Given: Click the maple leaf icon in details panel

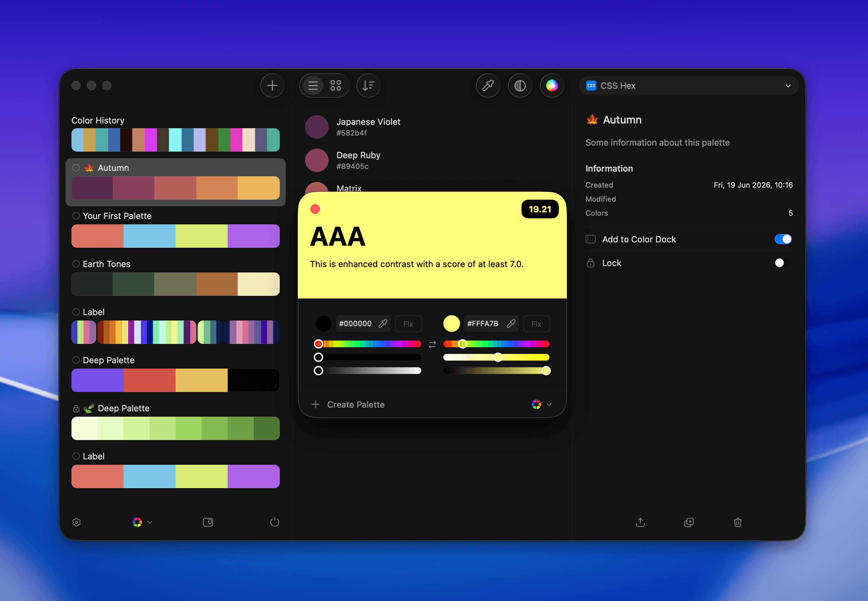Looking at the screenshot, I should tap(592, 120).
